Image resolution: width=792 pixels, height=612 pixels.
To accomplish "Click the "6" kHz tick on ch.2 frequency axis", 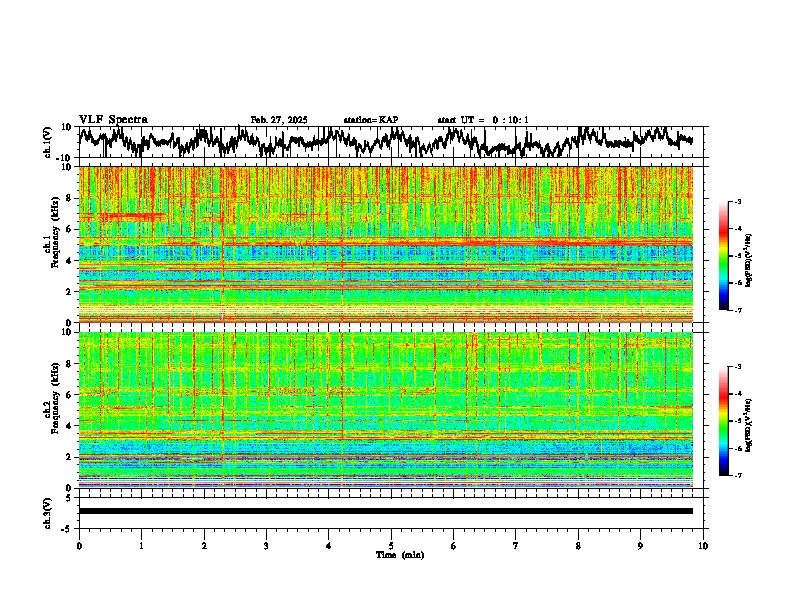I will (x=70, y=395).
